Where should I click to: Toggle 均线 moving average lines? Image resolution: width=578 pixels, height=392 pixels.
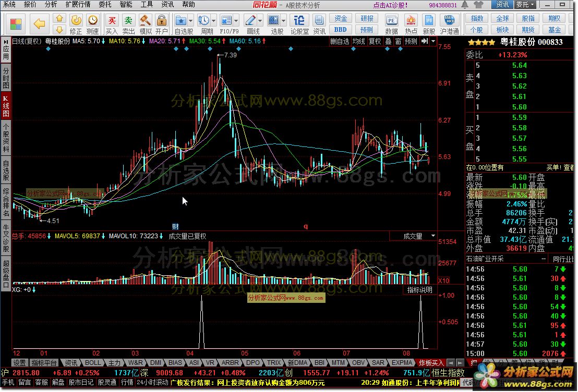tap(358, 41)
